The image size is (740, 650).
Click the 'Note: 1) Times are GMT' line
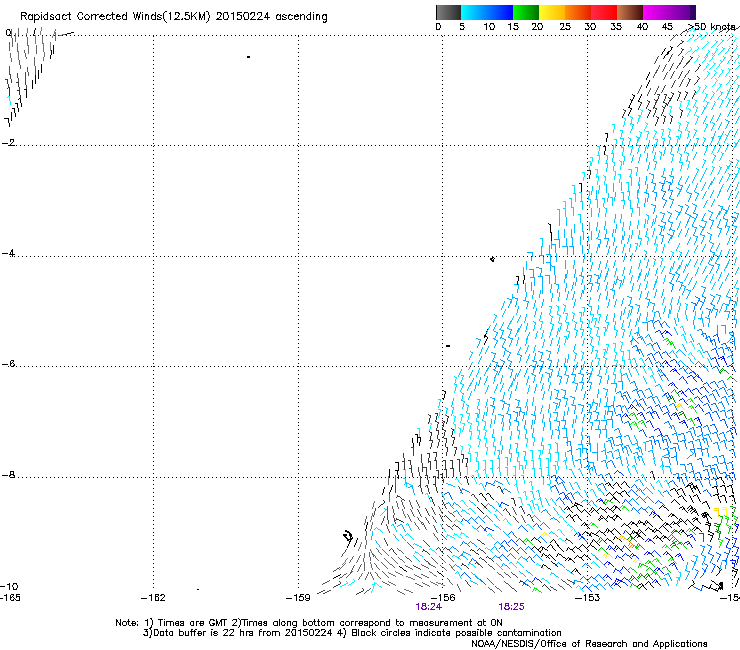[x=309, y=623]
